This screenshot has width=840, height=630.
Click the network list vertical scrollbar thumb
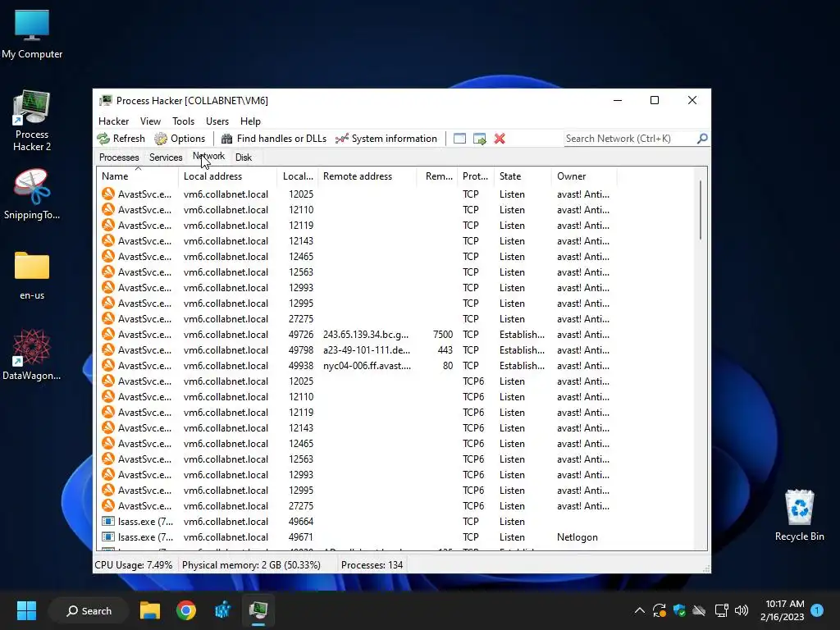701,210
